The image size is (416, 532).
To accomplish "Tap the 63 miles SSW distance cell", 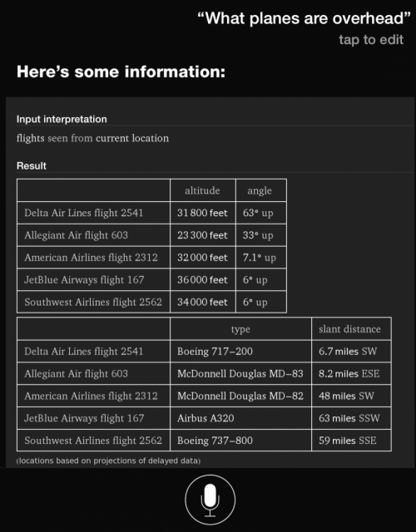I will tap(351, 418).
